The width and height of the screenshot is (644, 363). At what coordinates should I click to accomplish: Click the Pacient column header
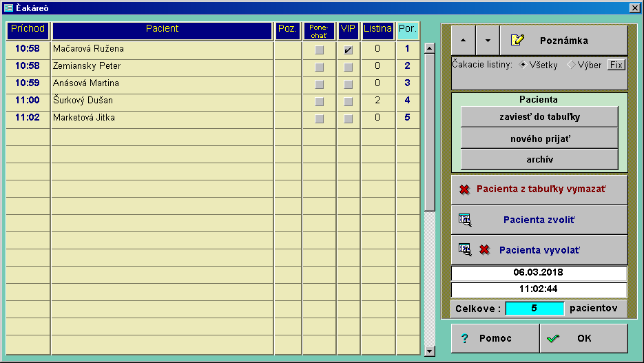(x=163, y=31)
